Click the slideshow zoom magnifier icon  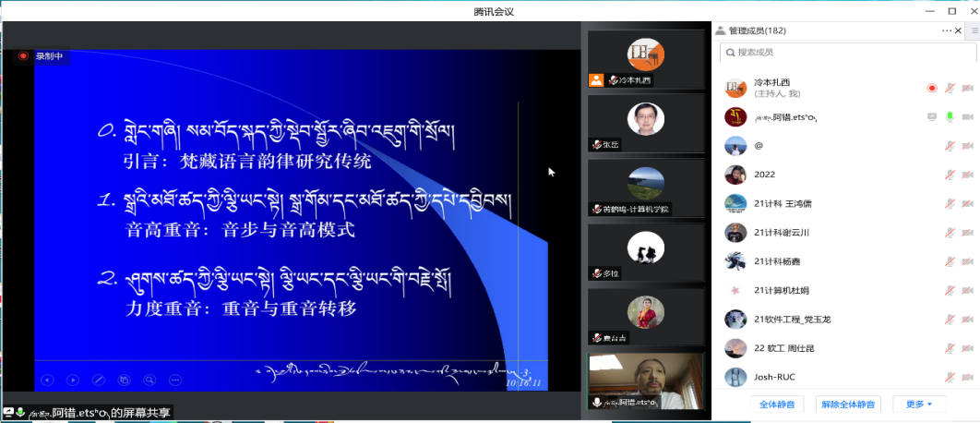pyautogui.click(x=149, y=380)
